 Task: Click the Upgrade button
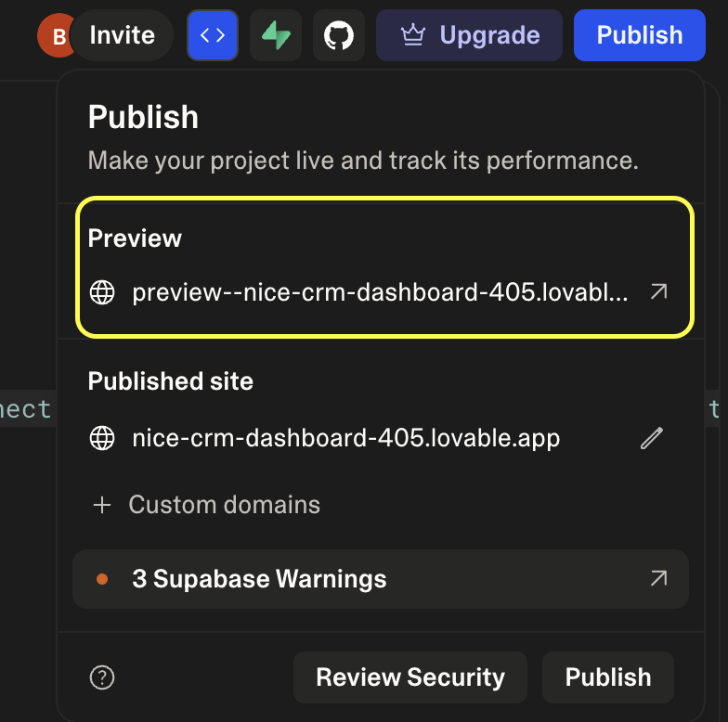tap(470, 35)
